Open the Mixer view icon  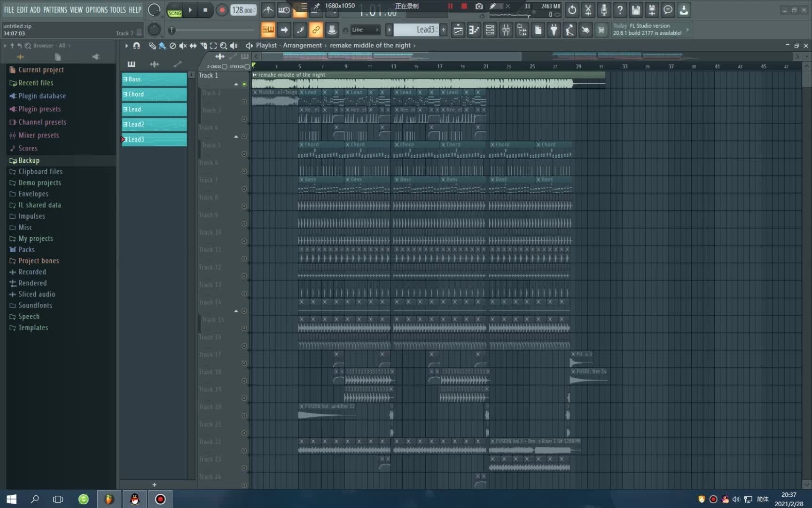506,30
